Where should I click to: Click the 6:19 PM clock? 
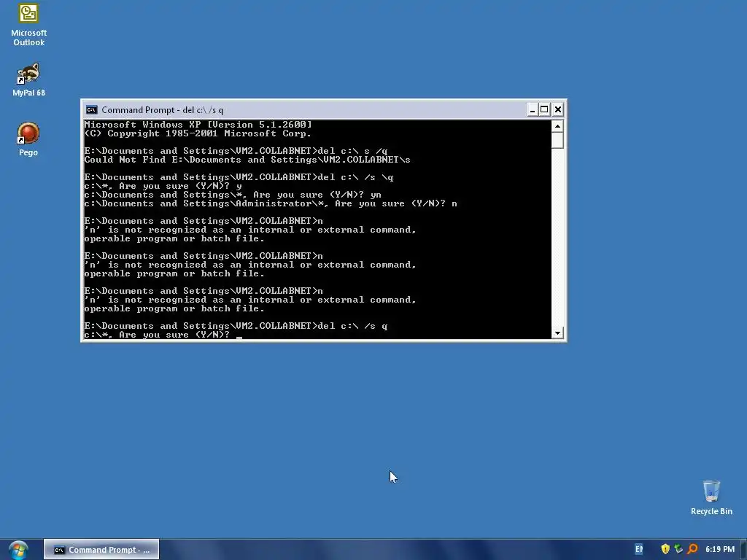coord(720,549)
